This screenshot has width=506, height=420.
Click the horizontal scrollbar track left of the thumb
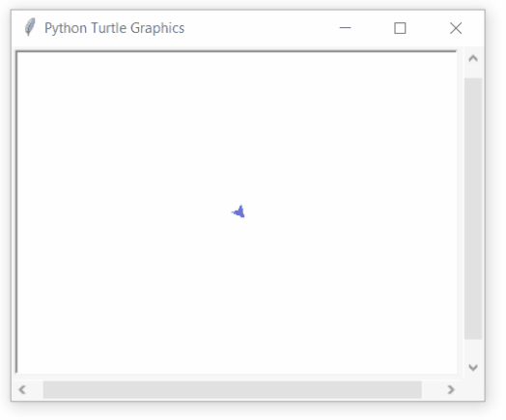tap(37, 390)
